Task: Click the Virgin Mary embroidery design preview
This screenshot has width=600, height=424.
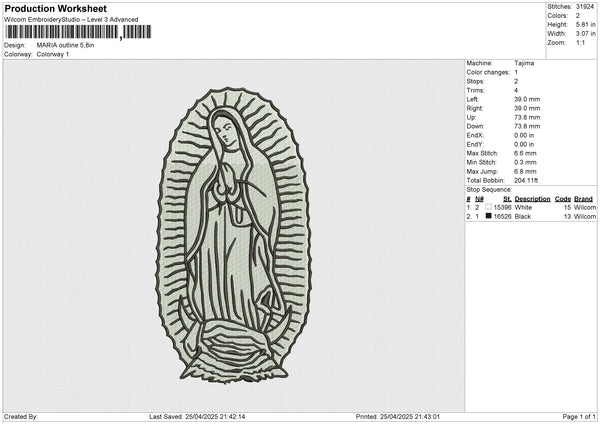Action: point(233,236)
